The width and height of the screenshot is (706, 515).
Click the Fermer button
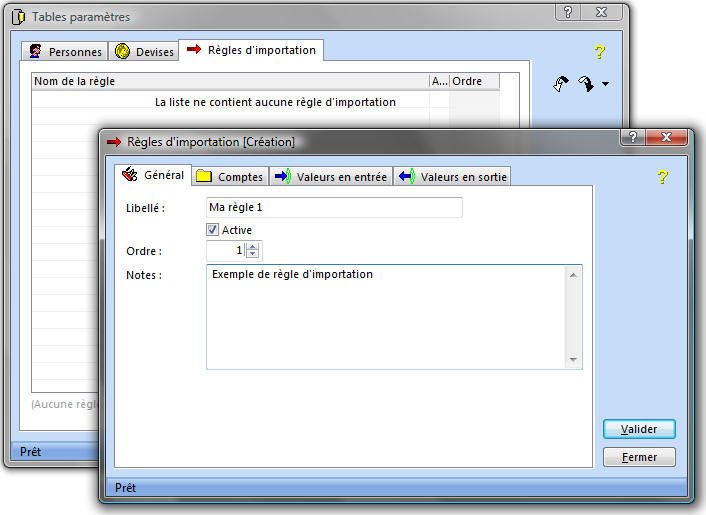tap(639, 457)
